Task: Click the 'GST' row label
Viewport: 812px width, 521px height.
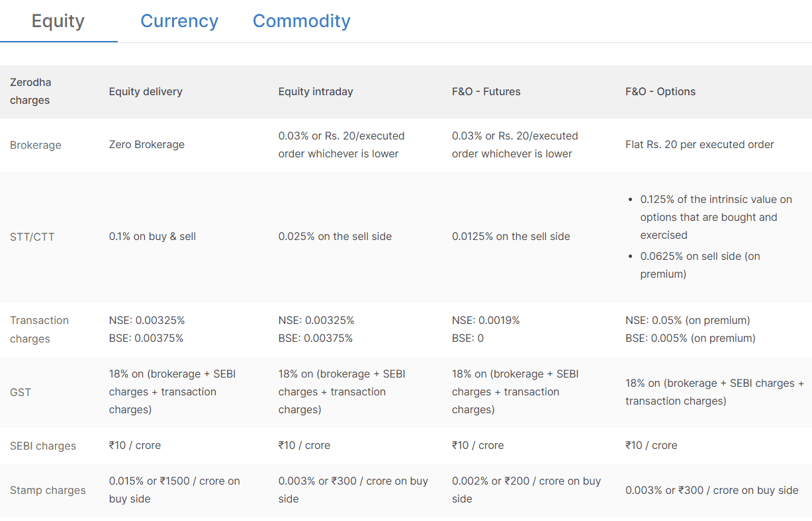Action: 21,392
